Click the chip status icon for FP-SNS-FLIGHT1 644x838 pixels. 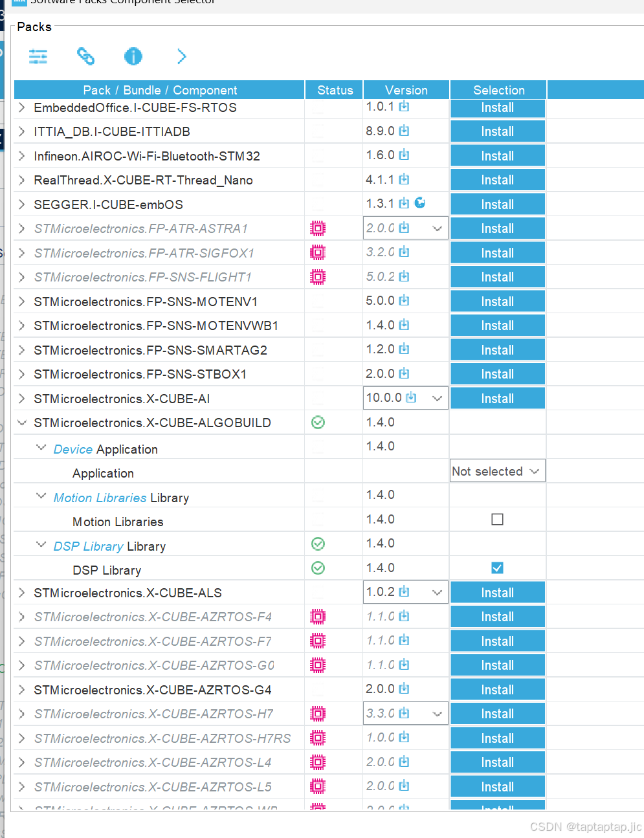coord(318,277)
